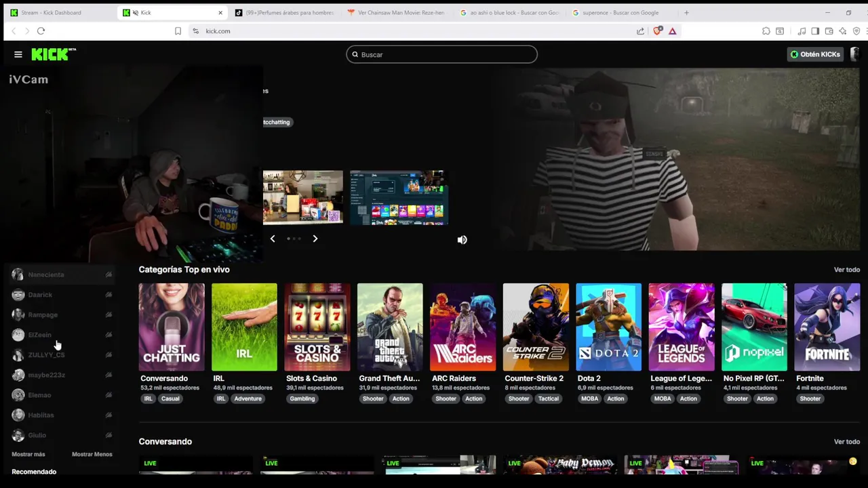Viewport: 868px width, 488px height.
Task: Show previous featured stream in carousel
Action: (x=273, y=239)
